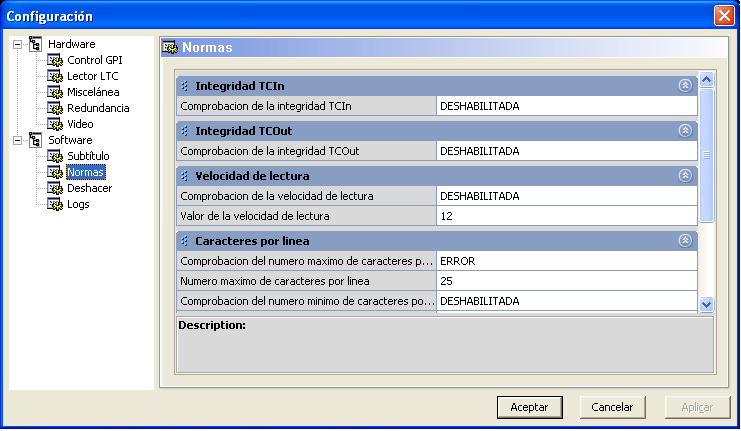741x431 pixels.
Task: Click the Deshacer tree icon
Action: [x=55, y=188]
